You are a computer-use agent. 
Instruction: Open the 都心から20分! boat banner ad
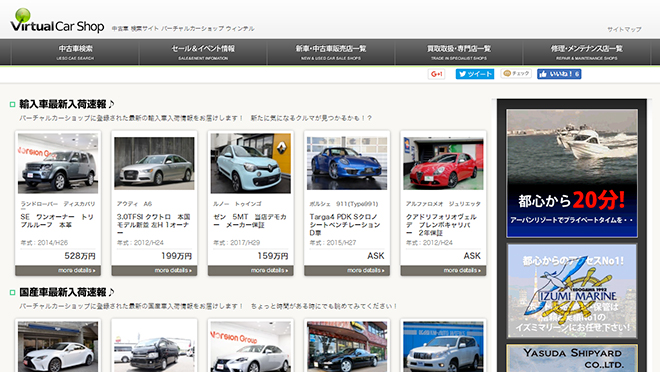point(572,173)
